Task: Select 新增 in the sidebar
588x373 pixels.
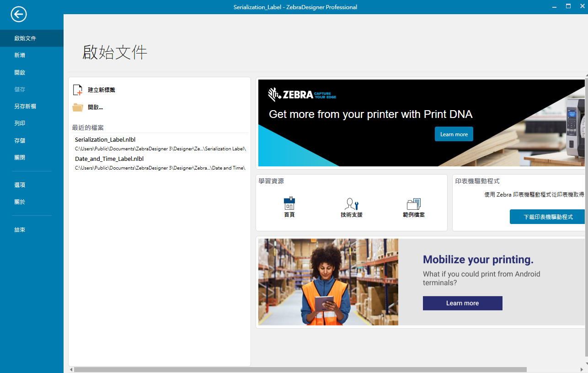Action: (x=32, y=55)
